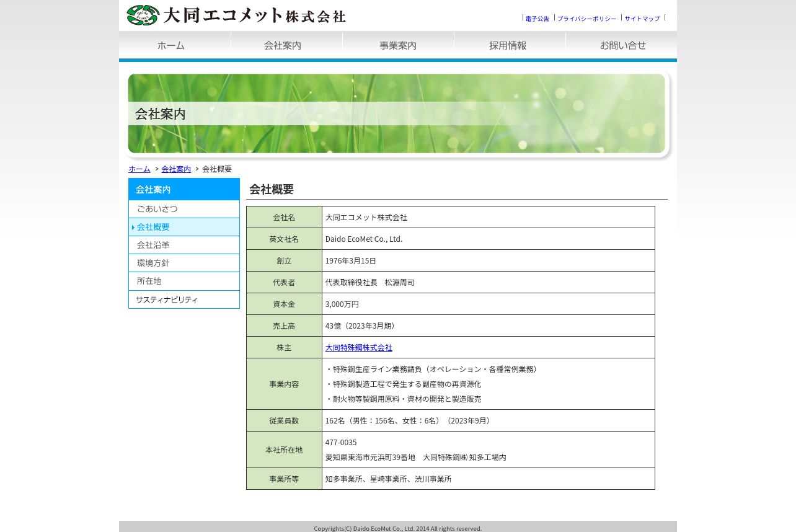Open the サイトマップ link
Screen dimensions: 796x532
click(642, 19)
